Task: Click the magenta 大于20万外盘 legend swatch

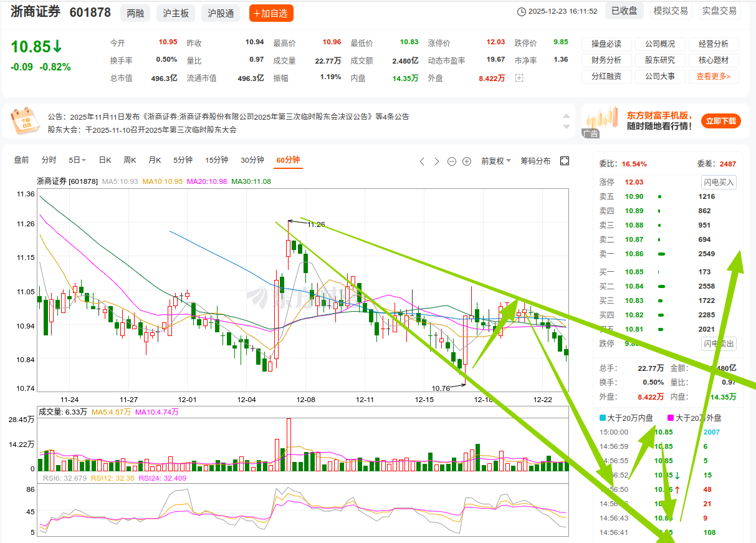Action: point(671,418)
